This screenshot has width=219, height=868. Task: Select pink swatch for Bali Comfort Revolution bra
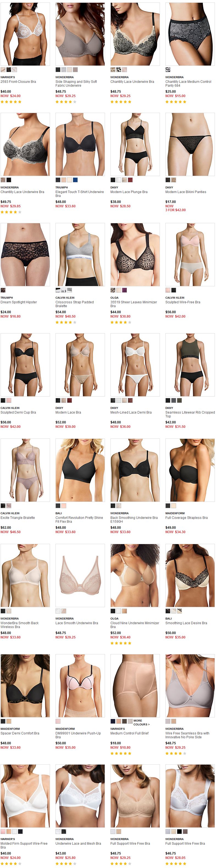(x=63, y=506)
